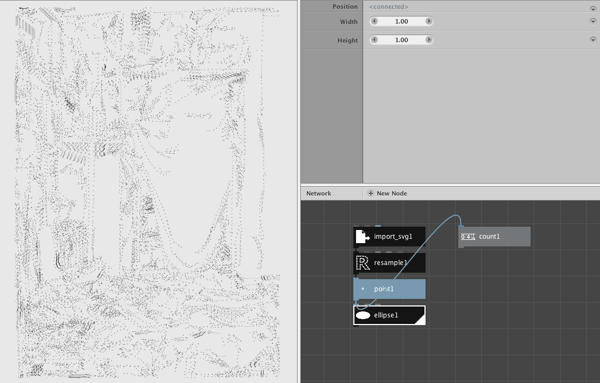Select the point1 node
Screen dimensions: 600x383
pos(389,289)
